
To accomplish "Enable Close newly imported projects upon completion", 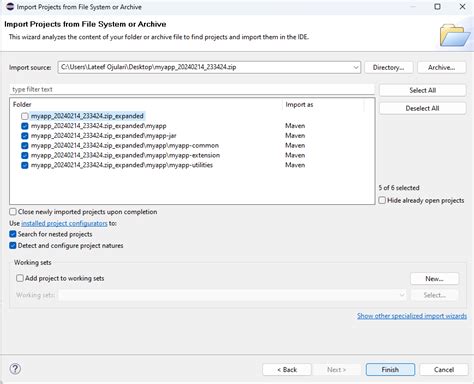I will click(13, 212).
